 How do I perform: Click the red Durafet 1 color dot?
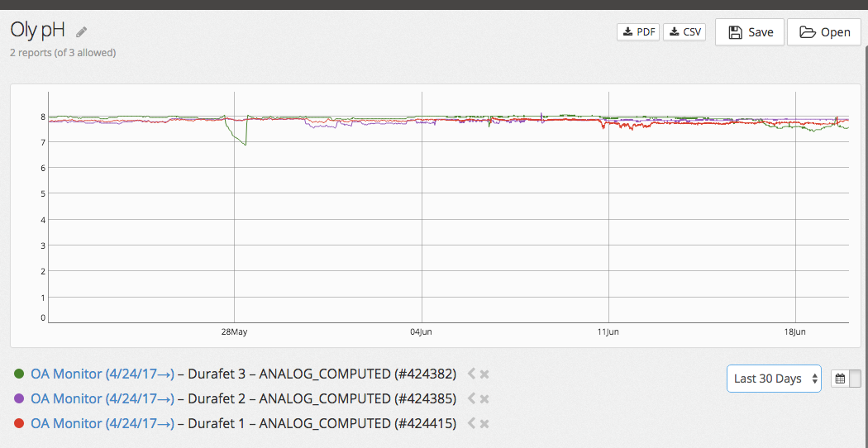(19, 424)
